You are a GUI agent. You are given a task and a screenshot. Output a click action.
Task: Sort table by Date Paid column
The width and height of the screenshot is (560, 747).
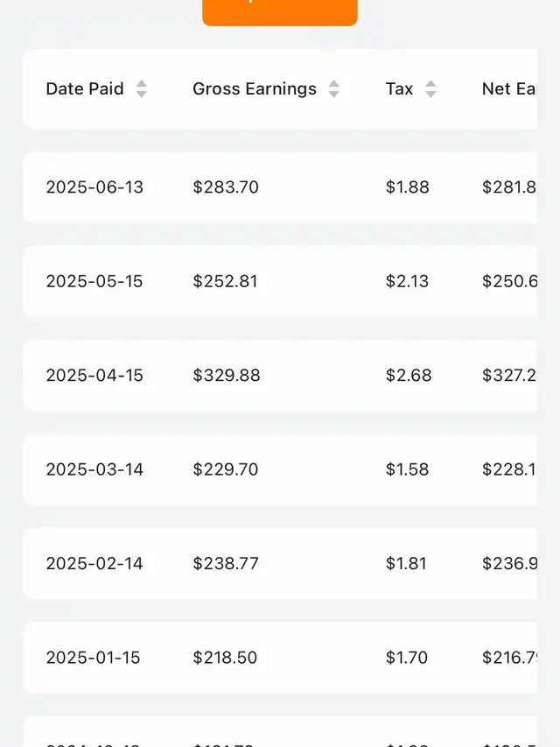coord(142,88)
